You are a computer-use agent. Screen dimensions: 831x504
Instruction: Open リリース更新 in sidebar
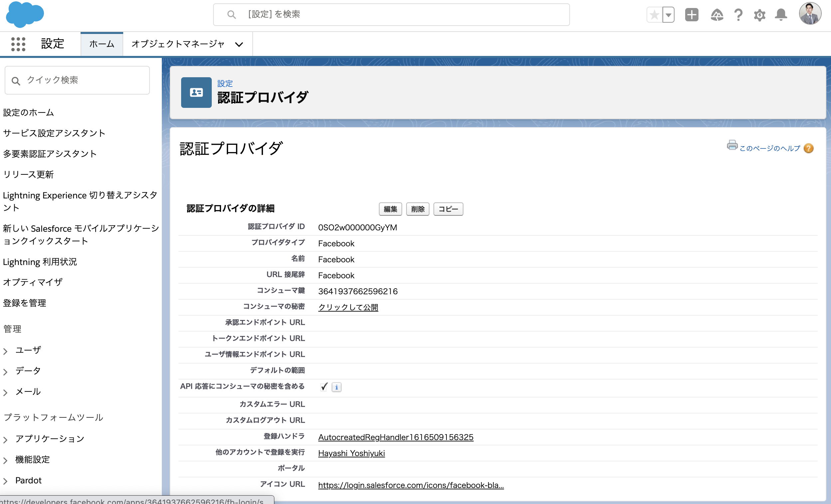28,175
